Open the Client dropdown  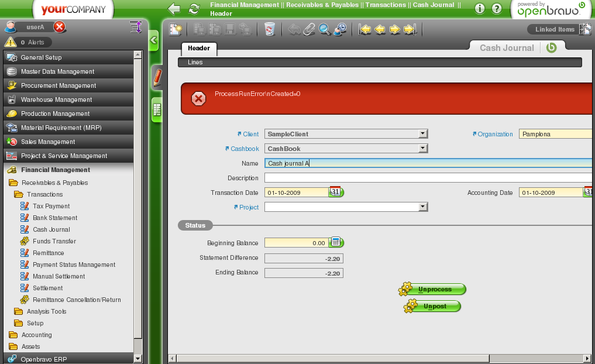click(423, 134)
